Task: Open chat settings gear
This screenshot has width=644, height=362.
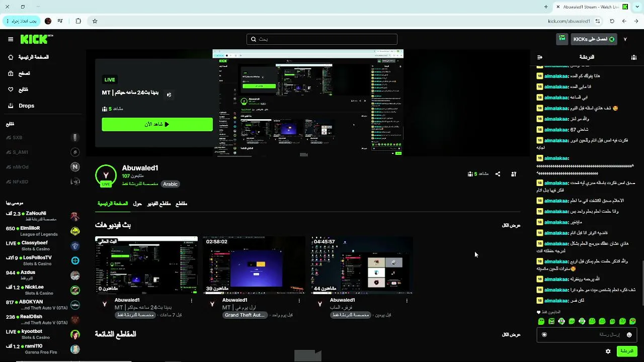Action: pos(608,351)
